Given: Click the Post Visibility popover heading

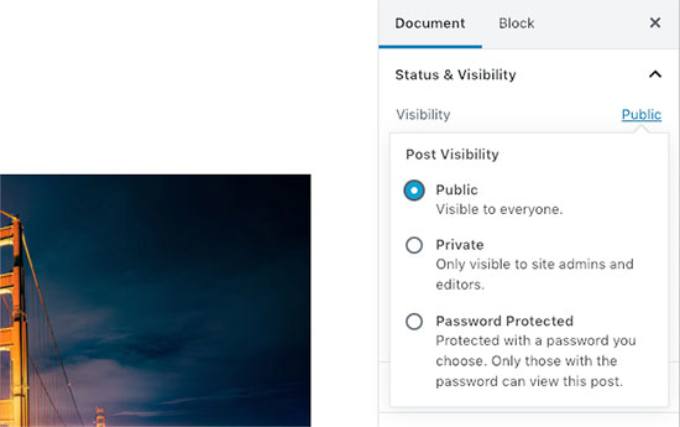Looking at the screenshot, I should pyautogui.click(x=452, y=155).
